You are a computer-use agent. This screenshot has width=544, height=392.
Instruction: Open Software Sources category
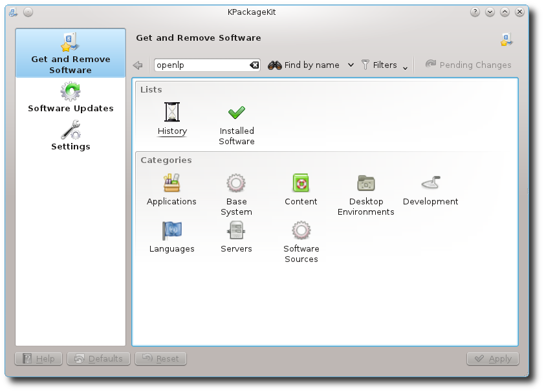(x=301, y=242)
